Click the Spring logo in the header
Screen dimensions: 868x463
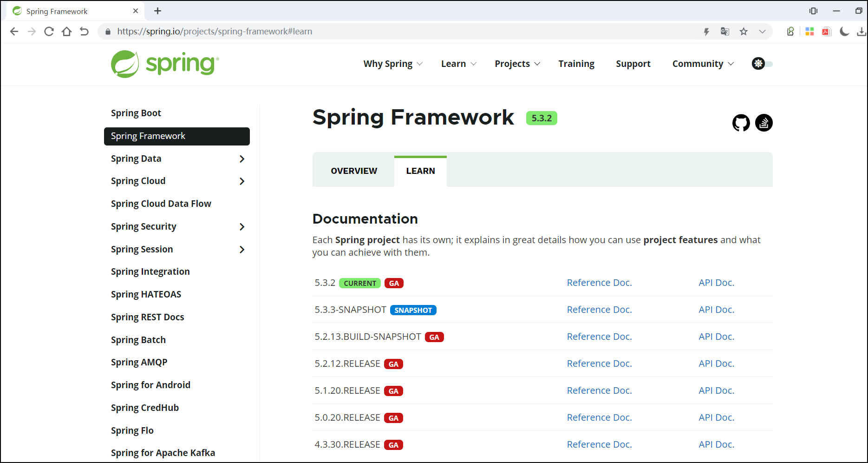165,64
